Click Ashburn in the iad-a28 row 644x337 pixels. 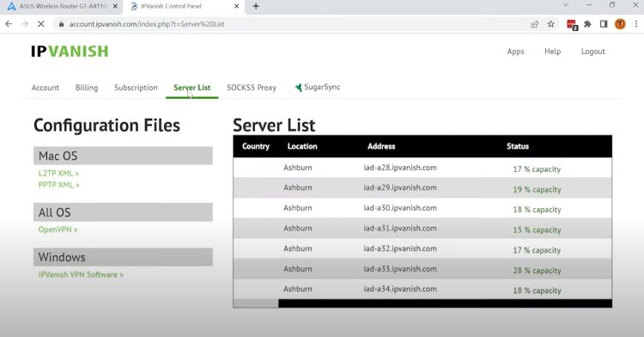[x=298, y=168]
